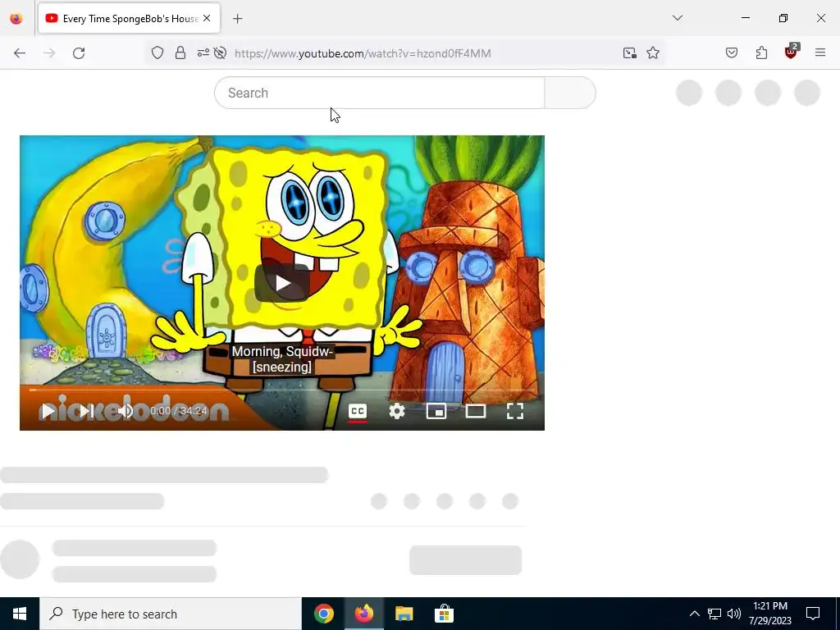
Task: Skip to next video in player
Action: (x=86, y=411)
